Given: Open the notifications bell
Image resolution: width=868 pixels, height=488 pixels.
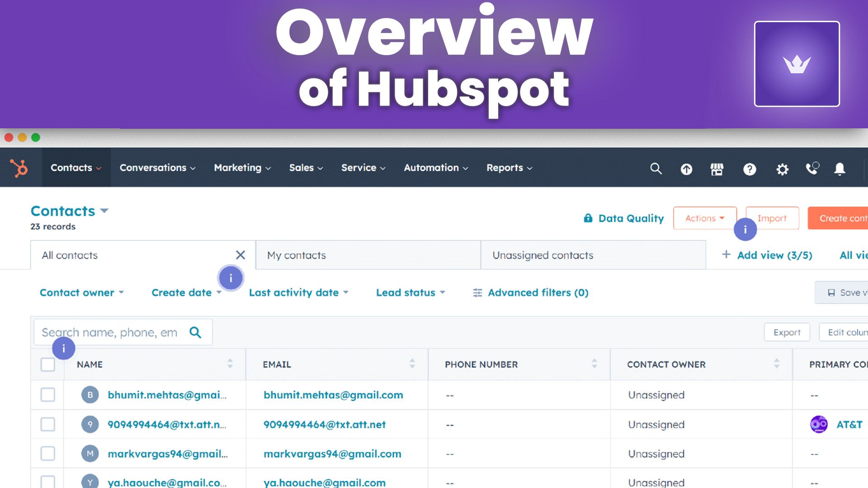Looking at the screenshot, I should pyautogui.click(x=840, y=169).
